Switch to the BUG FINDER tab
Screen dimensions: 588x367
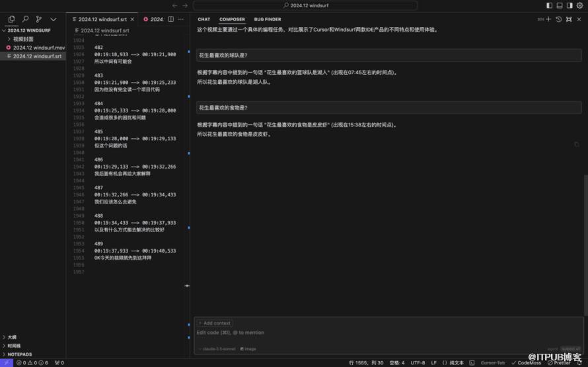tap(268, 20)
